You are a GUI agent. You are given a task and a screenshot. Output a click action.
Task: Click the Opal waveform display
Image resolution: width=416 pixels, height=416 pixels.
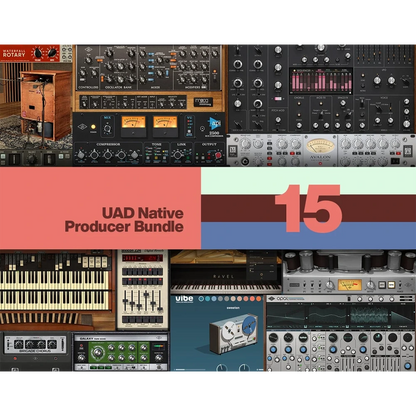340,315
